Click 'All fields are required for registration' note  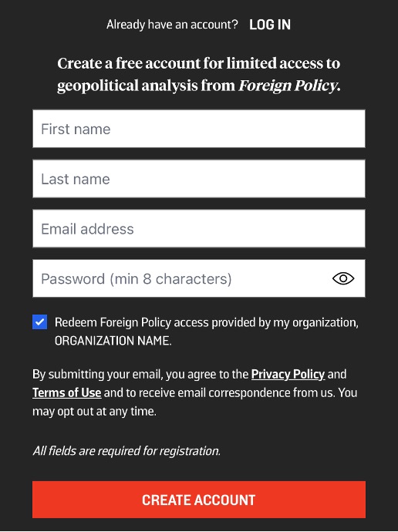[x=126, y=451]
